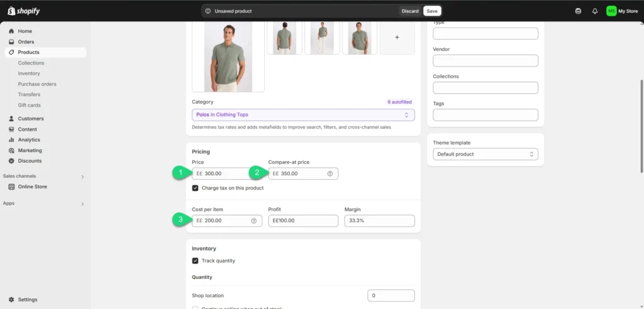
Task: Open the Polos in Clothing Tops category dropdown
Action: (x=303, y=115)
